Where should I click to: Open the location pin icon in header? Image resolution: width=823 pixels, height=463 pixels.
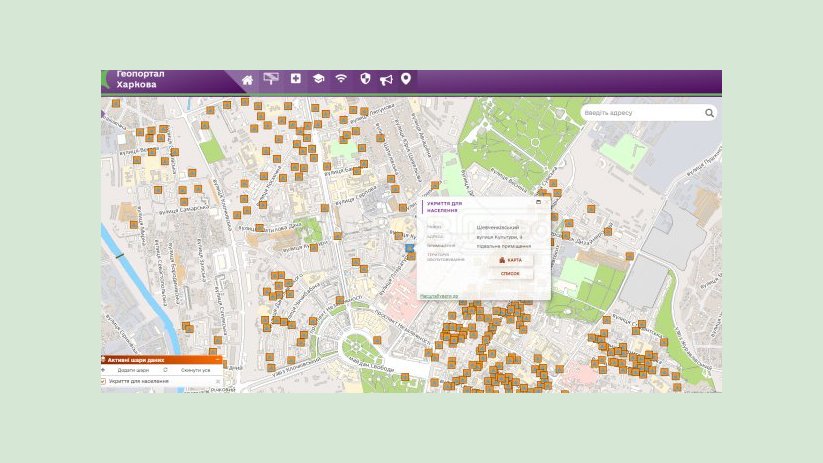pyautogui.click(x=405, y=79)
